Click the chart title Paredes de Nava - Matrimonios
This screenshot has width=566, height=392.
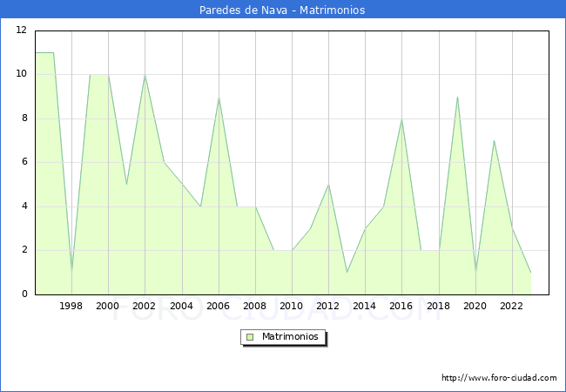pyautogui.click(x=283, y=10)
